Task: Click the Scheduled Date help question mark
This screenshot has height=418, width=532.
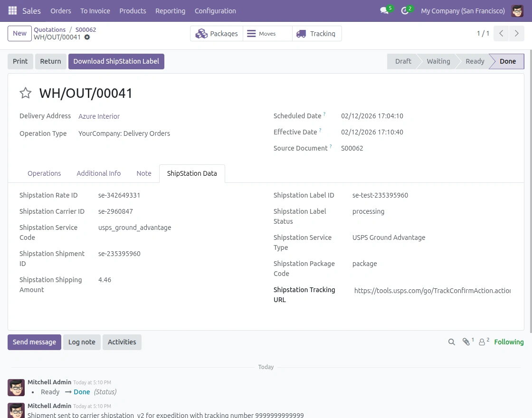Action: point(324,114)
